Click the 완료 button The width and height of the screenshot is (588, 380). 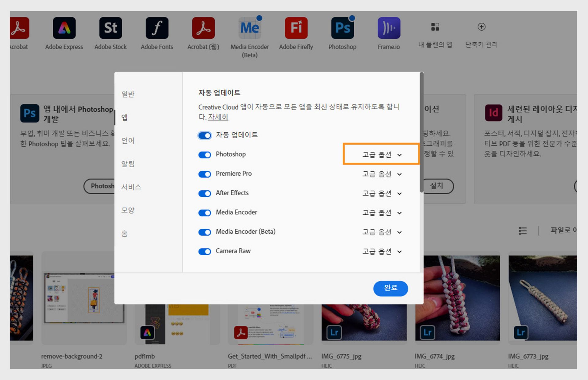click(x=390, y=288)
